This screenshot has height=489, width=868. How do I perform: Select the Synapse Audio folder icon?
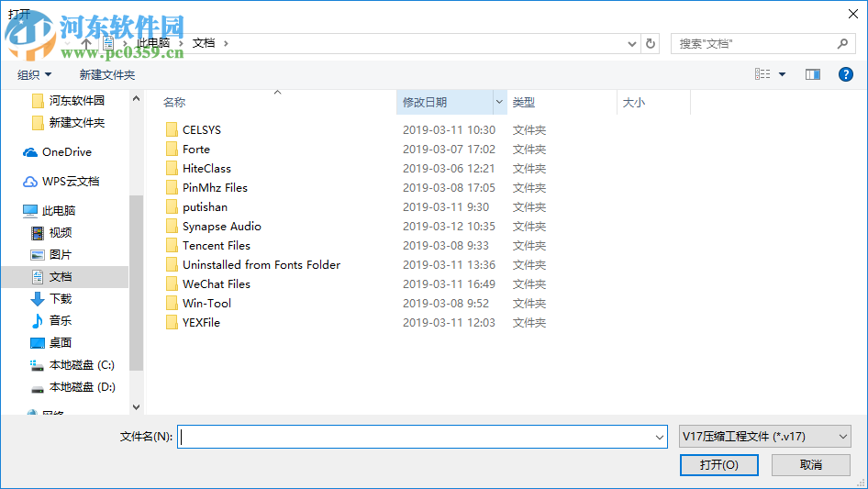point(172,226)
